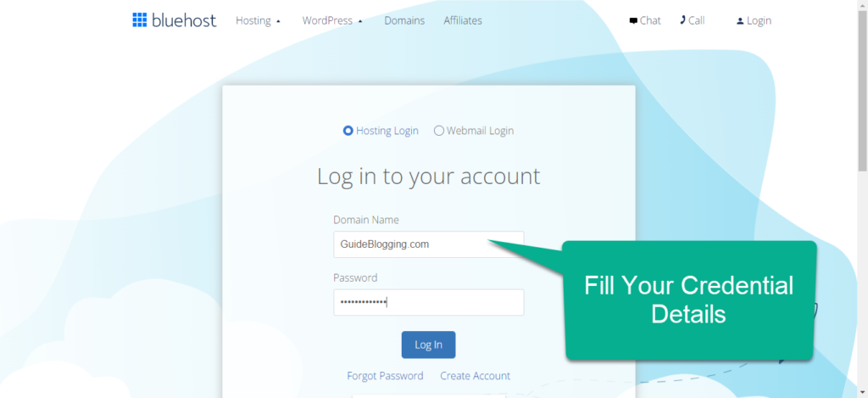The image size is (868, 398).
Task: Click the page vertical scrollbar thumb
Action: coord(862,92)
